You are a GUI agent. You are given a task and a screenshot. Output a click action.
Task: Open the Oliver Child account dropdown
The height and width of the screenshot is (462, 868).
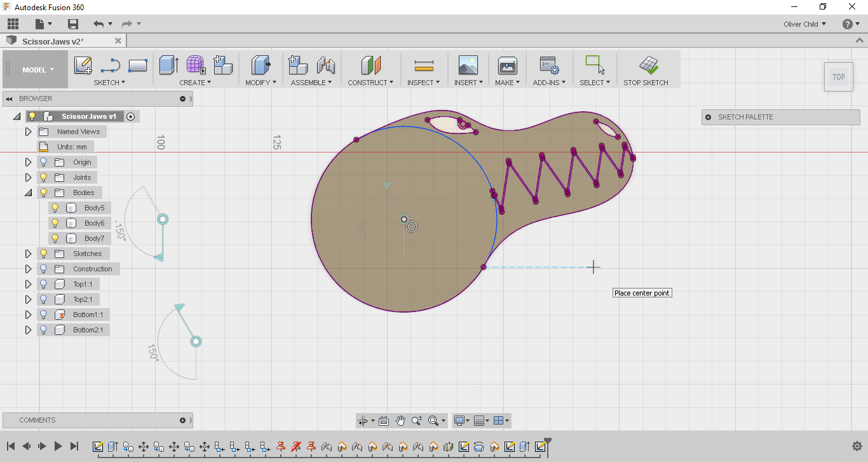[x=804, y=24]
